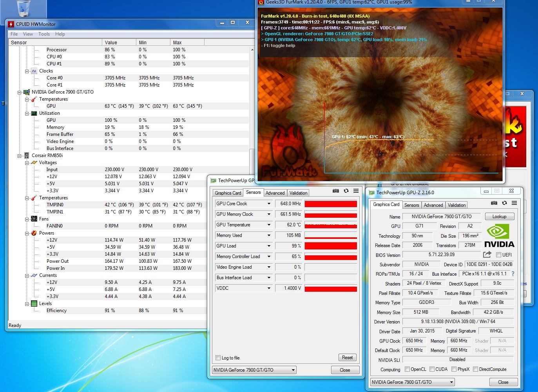538x392 pixels.
Task: Click the Fans icon in the HWMonitor tree
Action: (x=34, y=219)
